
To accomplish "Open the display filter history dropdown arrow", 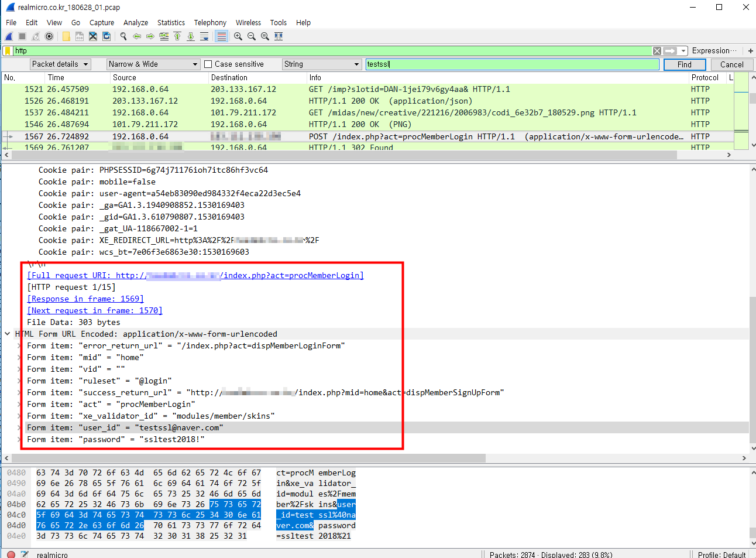I will pos(683,51).
